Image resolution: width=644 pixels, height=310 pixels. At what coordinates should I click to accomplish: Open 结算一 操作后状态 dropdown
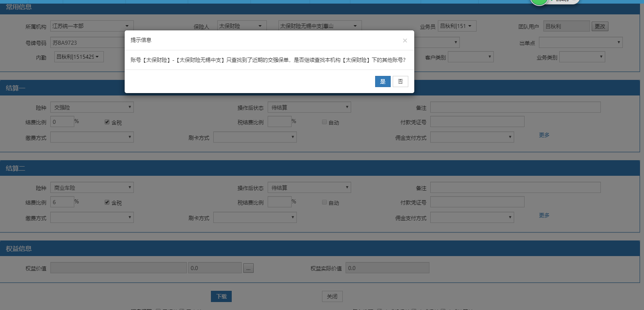tap(309, 107)
